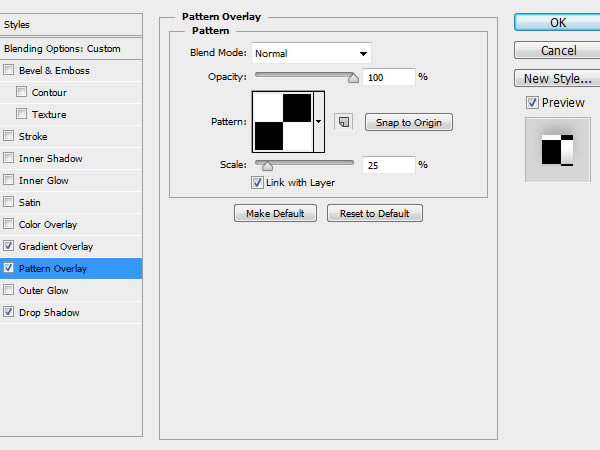Enable the Inner Glow checkbox
The width and height of the screenshot is (600, 450).
(x=8, y=180)
